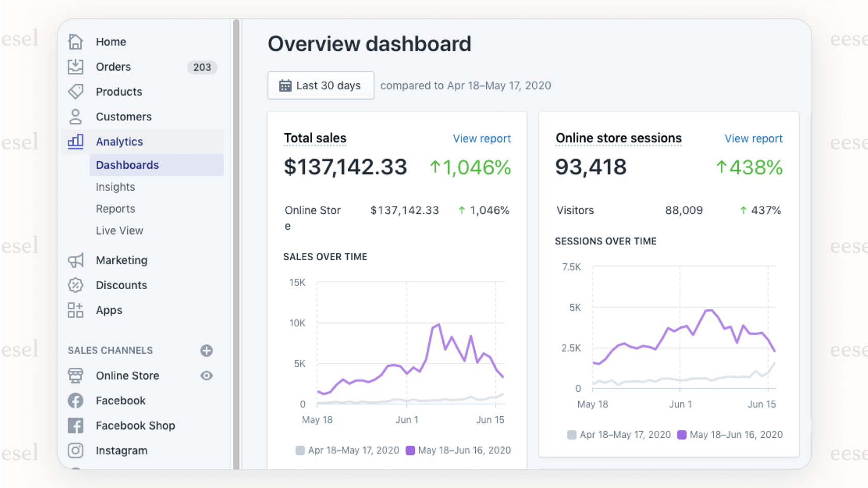This screenshot has height=488, width=868.
Task: Select the Discounts icon
Action: pos(75,285)
